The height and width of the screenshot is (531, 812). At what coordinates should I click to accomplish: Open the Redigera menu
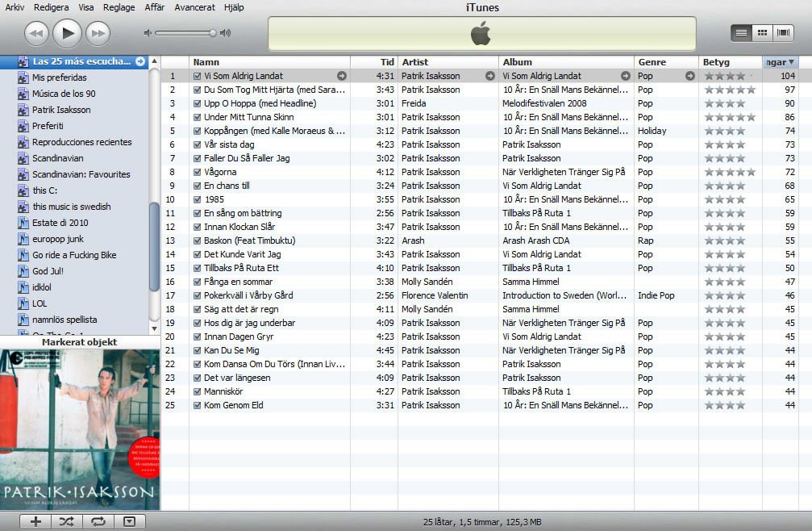coord(52,7)
